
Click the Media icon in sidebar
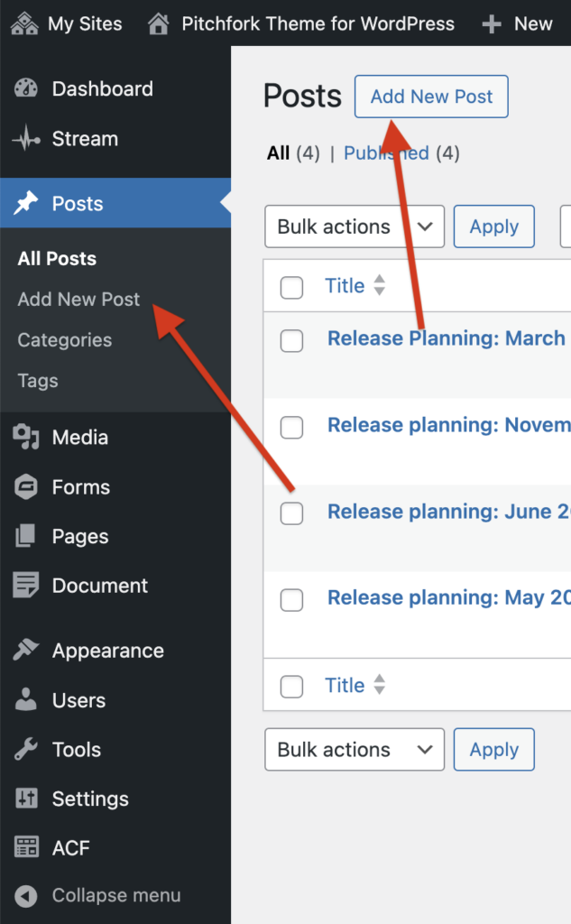tap(26, 438)
